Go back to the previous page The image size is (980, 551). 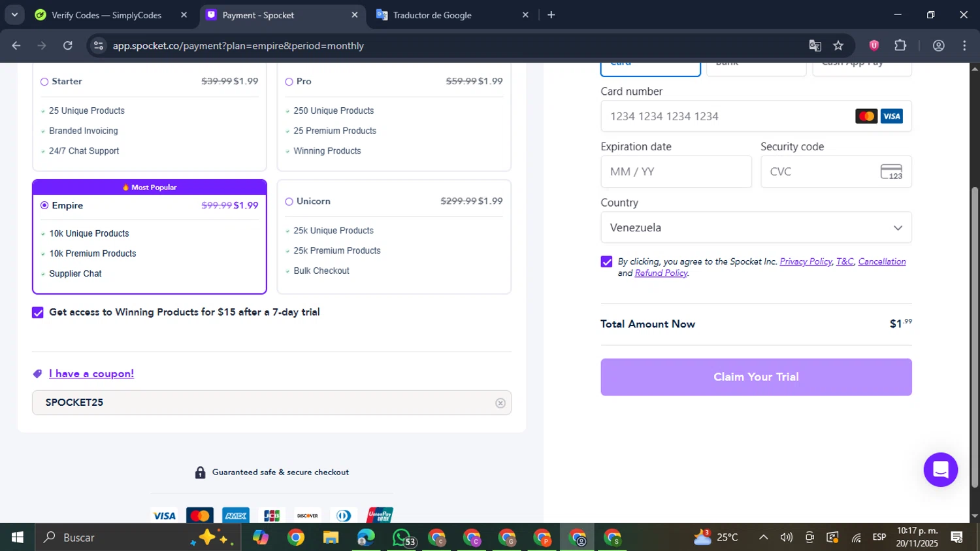click(16, 46)
